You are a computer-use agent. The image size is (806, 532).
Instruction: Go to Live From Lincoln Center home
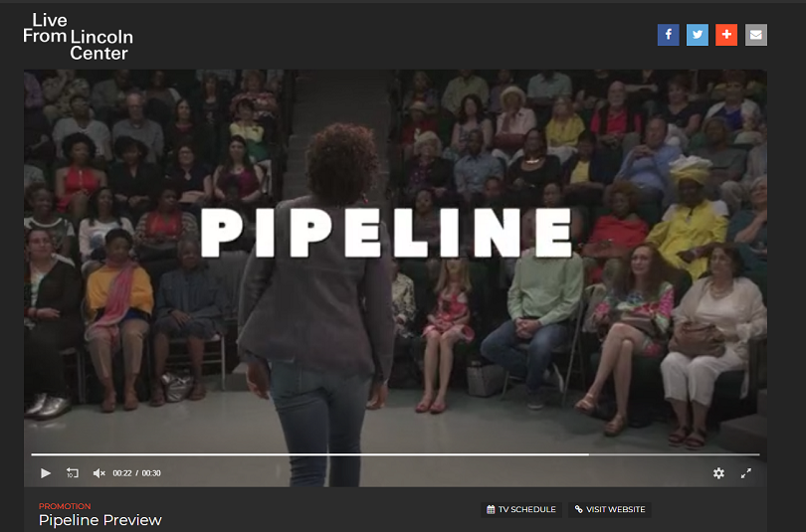pyautogui.click(x=79, y=37)
